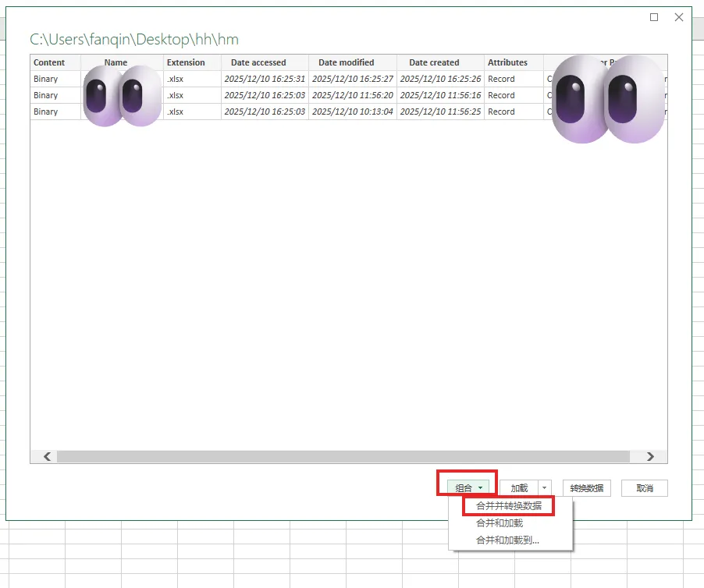Choose 合并并转换数据 from the menu
This screenshot has height=588, width=704.
click(x=509, y=506)
